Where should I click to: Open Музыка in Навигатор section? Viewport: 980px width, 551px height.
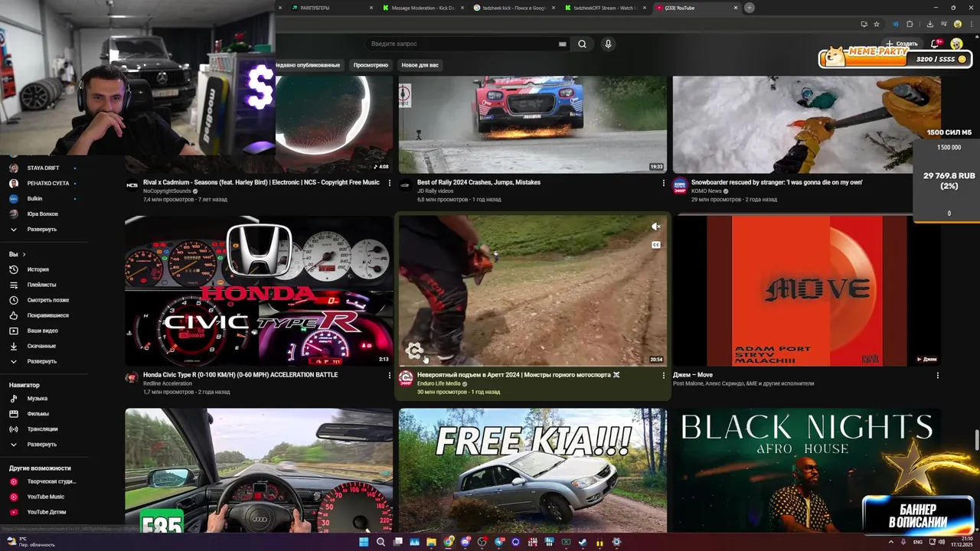point(37,399)
